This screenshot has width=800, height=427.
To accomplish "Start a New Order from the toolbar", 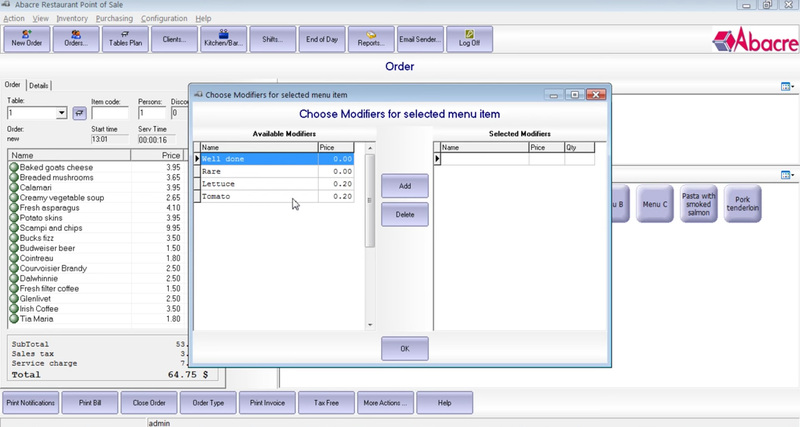I will point(27,39).
